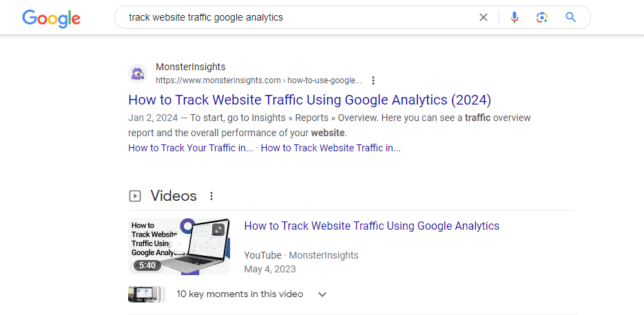Expand the 10 key moments chevron
The height and width of the screenshot is (315, 644).
(322, 294)
